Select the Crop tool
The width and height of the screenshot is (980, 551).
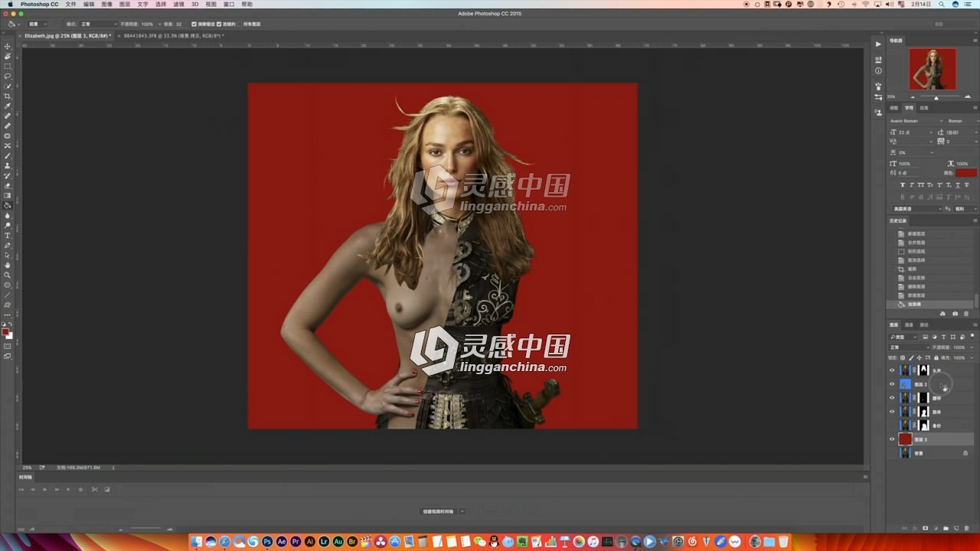click(x=8, y=96)
